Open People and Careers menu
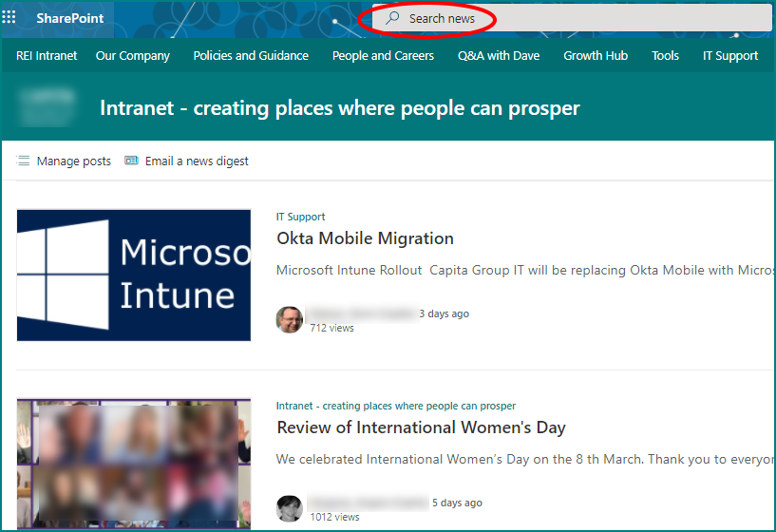 [383, 56]
